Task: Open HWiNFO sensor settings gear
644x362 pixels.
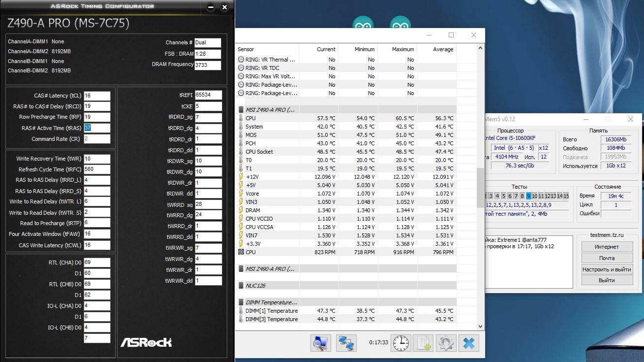Action: pyautogui.click(x=446, y=343)
